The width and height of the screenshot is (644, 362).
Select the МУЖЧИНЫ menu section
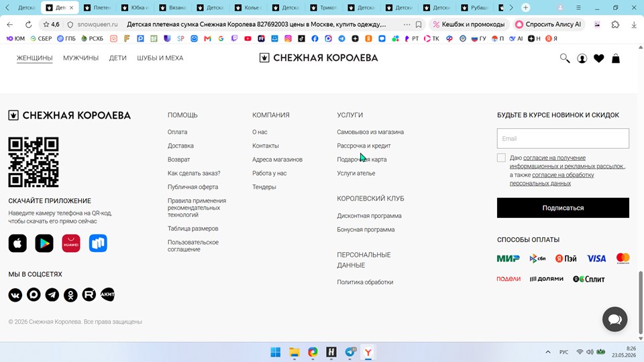81,58
